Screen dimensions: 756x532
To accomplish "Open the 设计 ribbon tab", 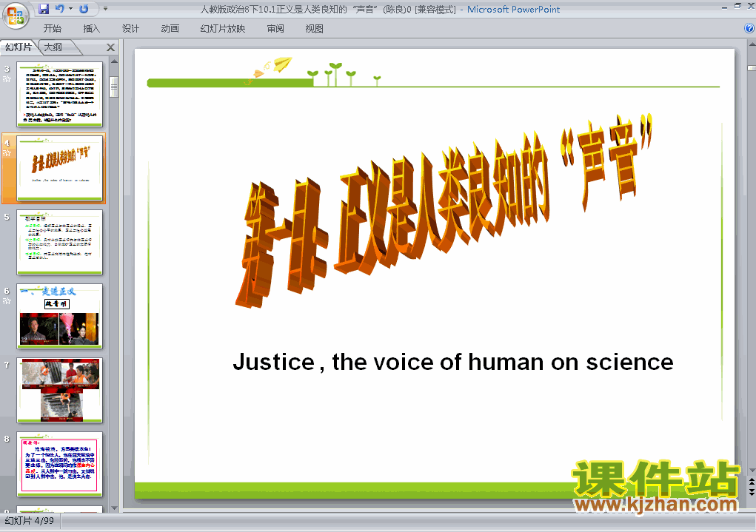I will [x=130, y=28].
